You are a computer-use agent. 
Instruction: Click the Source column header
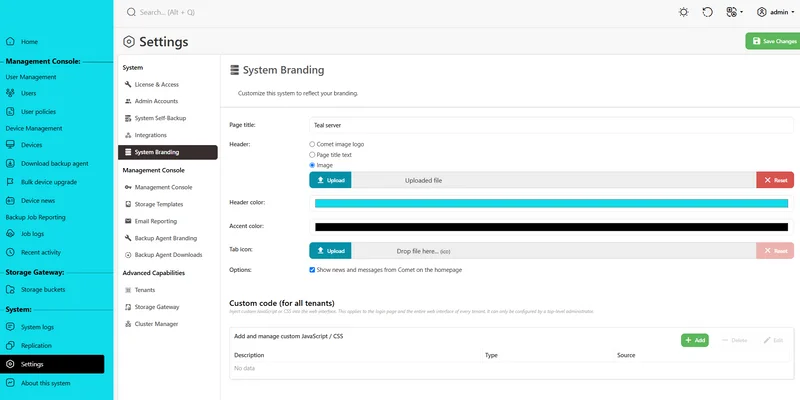tap(626, 355)
